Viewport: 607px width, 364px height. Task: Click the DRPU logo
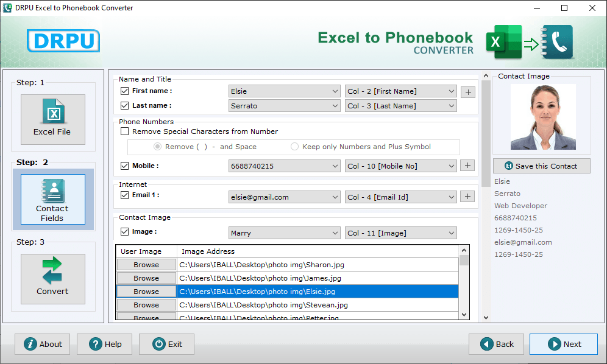point(63,41)
